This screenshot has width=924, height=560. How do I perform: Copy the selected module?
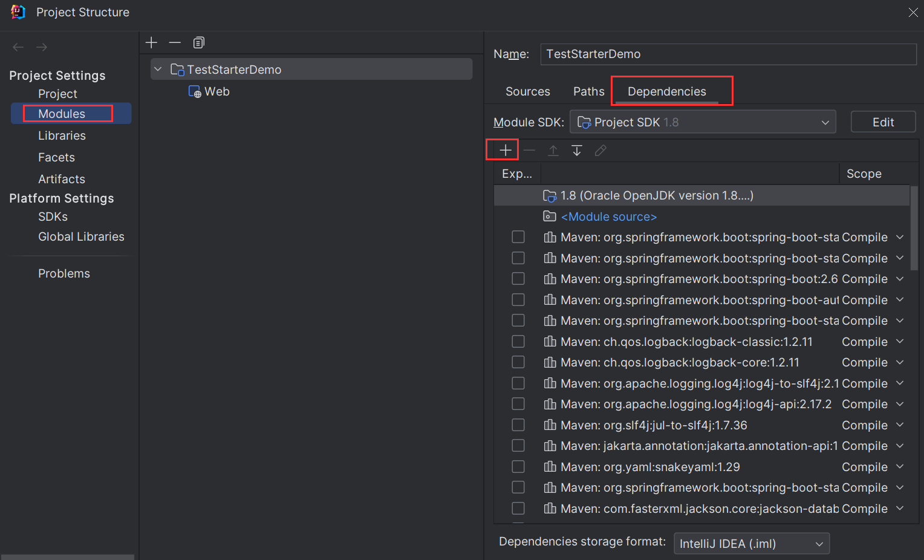pyautogui.click(x=198, y=42)
